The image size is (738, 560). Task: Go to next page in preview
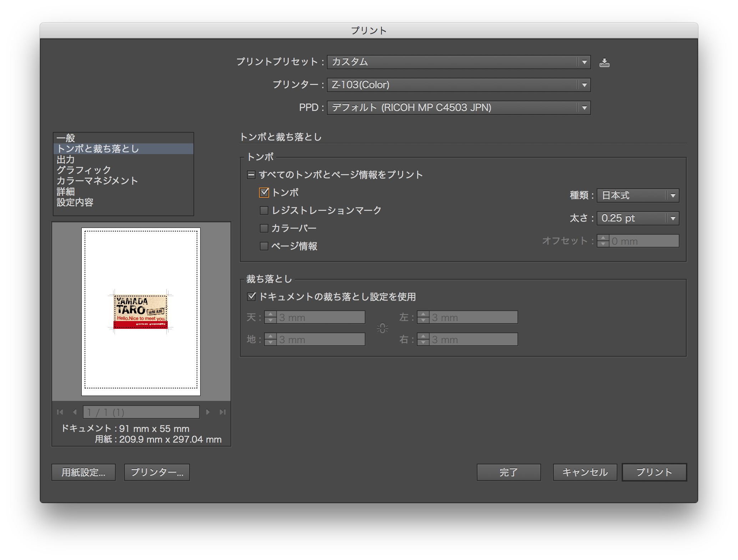208,412
